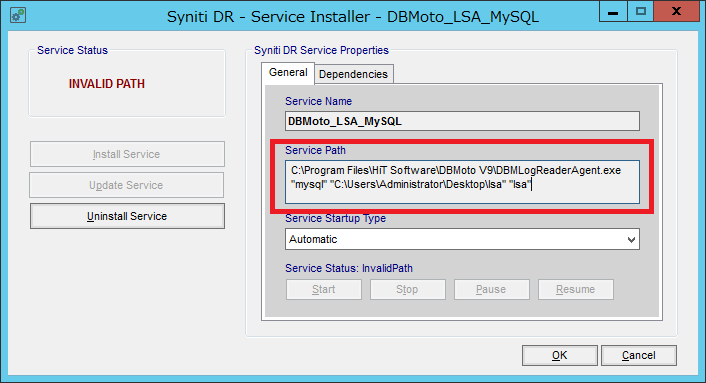This screenshot has height=383, width=706.
Task: Click inside the Service Path text box
Action: (x=462, y=182)
